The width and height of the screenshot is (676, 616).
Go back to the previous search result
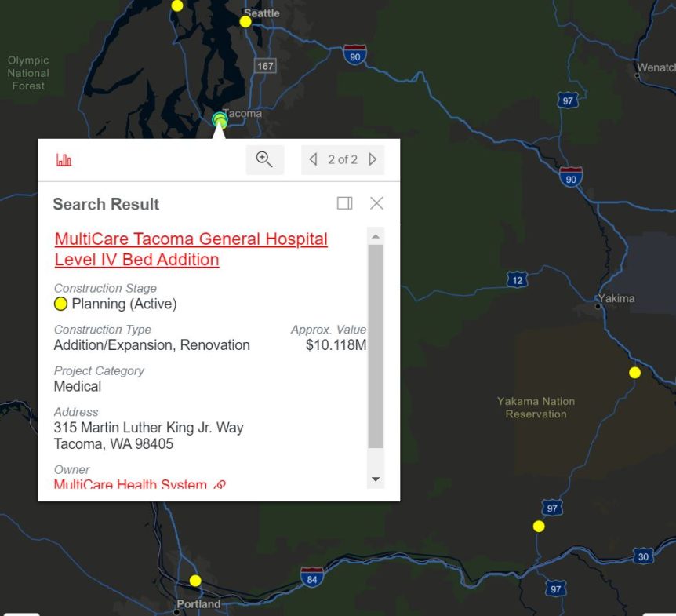pos(313,159)
